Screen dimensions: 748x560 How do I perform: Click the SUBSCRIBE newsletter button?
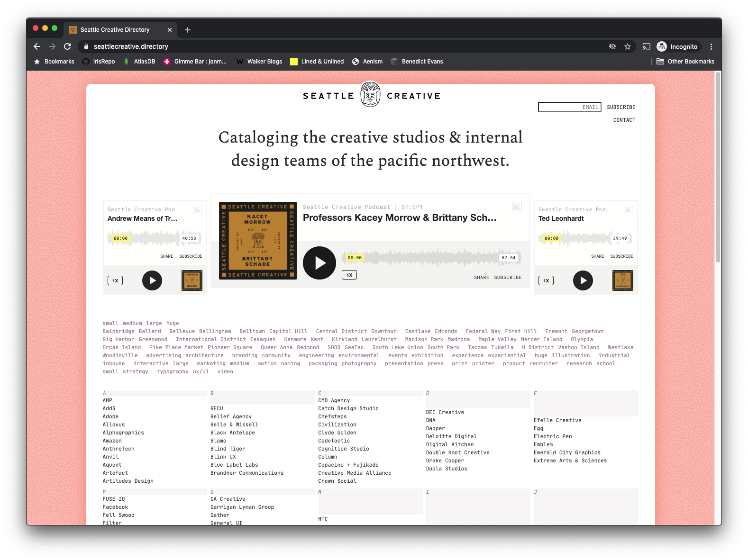click(x=621, y=108)
